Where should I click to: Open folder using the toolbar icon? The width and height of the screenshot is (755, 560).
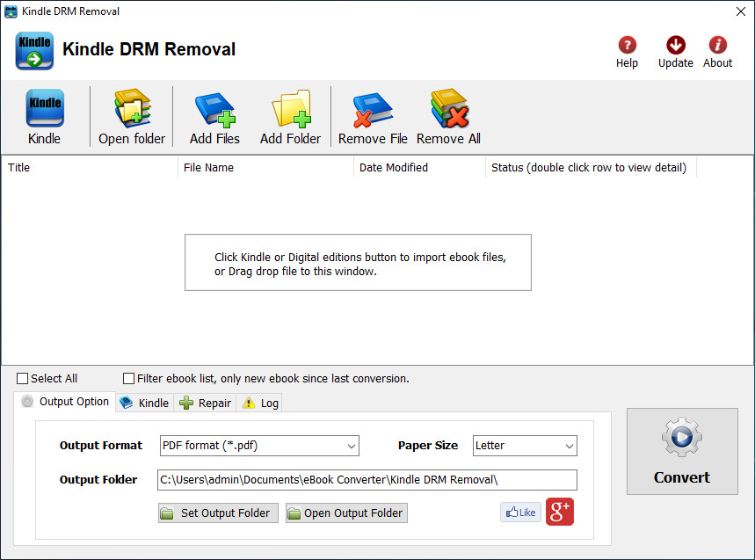133,108
